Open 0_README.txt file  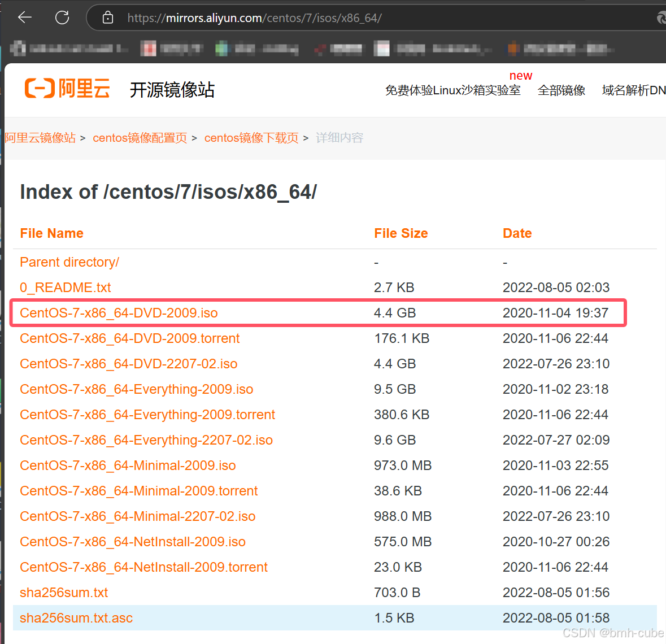[x=66, y=288]
